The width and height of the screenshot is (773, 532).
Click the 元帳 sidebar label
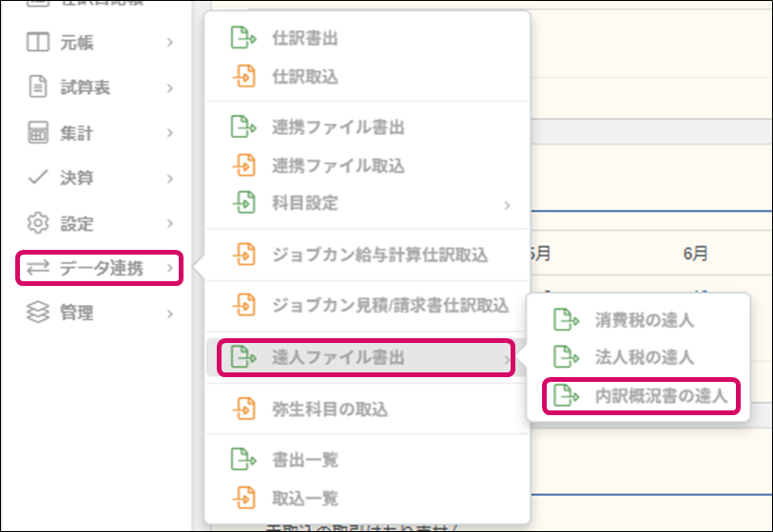tap(76, 43)
